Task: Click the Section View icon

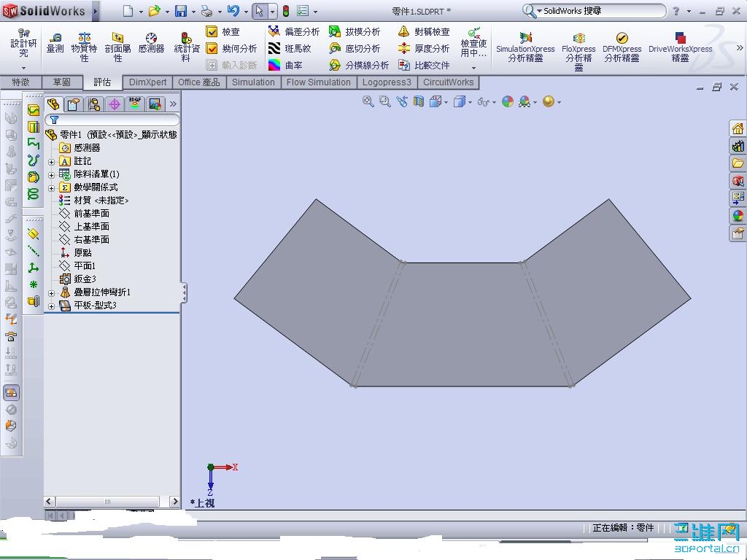Action: 418,101
